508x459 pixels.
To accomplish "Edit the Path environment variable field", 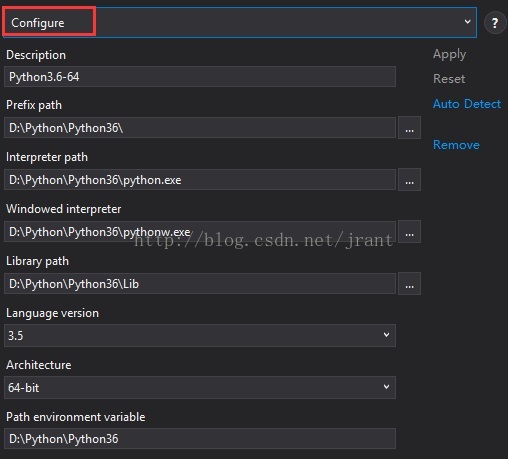I will 200,439.
